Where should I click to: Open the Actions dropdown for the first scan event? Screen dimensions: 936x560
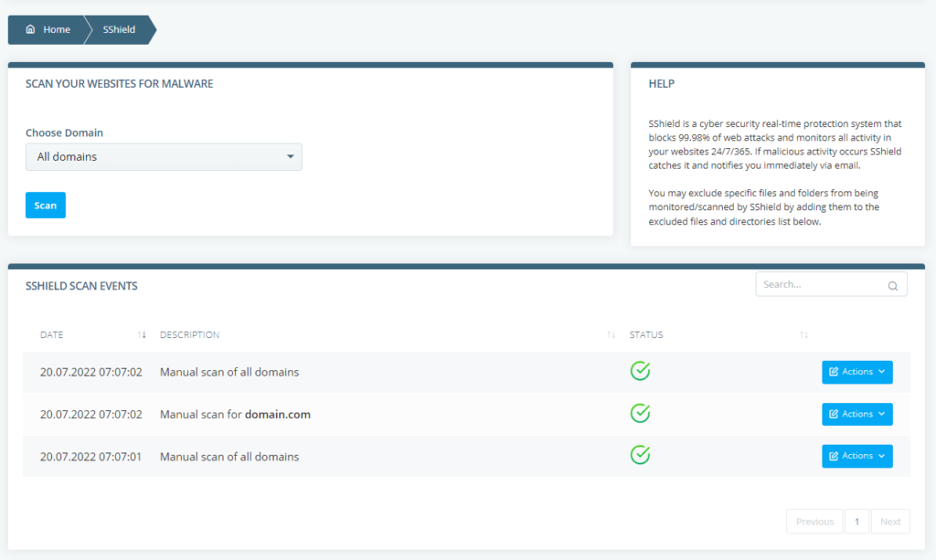(856, 372)
